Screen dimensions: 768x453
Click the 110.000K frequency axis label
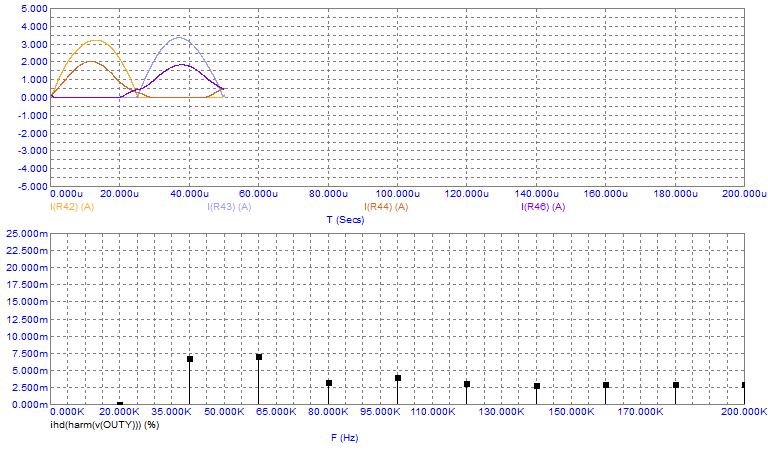433,412
